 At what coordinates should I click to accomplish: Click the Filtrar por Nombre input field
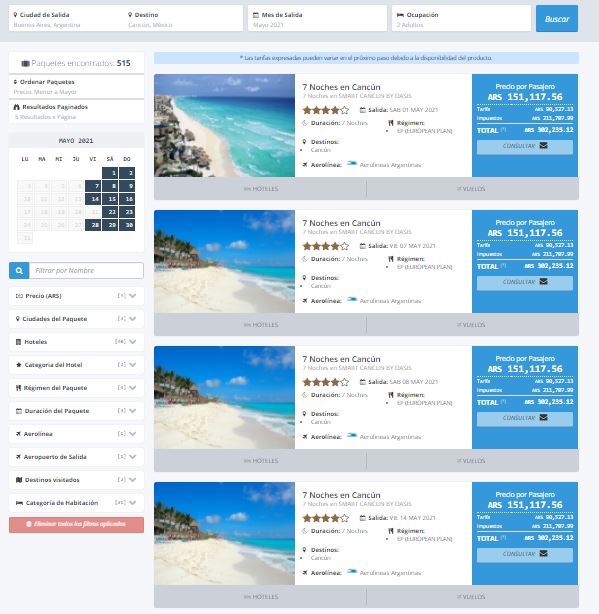86,271
